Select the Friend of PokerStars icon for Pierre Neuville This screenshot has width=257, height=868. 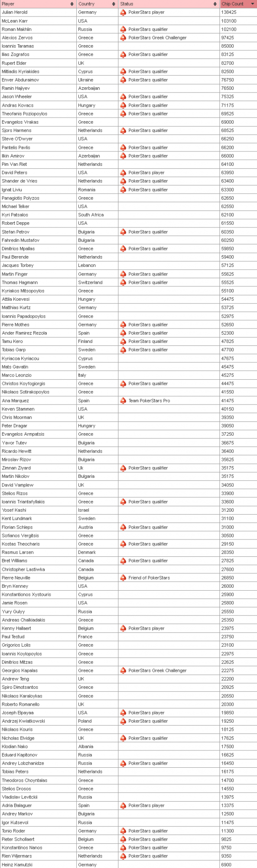pyautogui.click(x=124, y=578)
